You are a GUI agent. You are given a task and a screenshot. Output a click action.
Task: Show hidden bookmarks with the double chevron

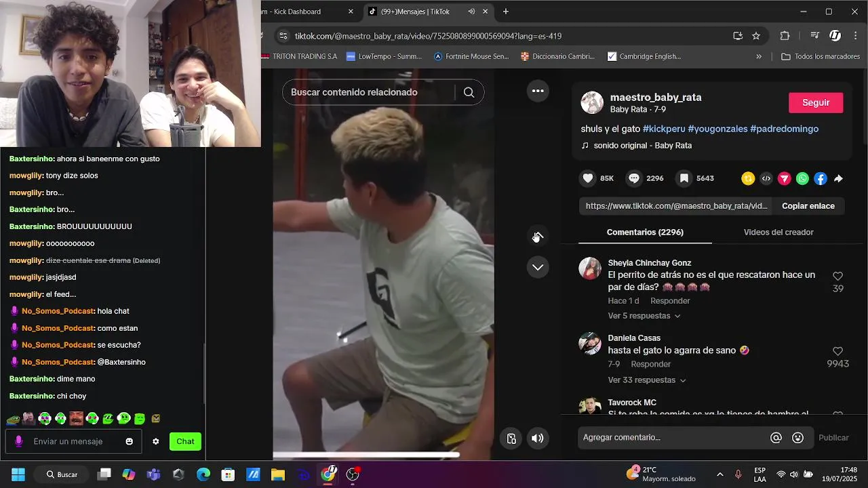coord(759,57)
